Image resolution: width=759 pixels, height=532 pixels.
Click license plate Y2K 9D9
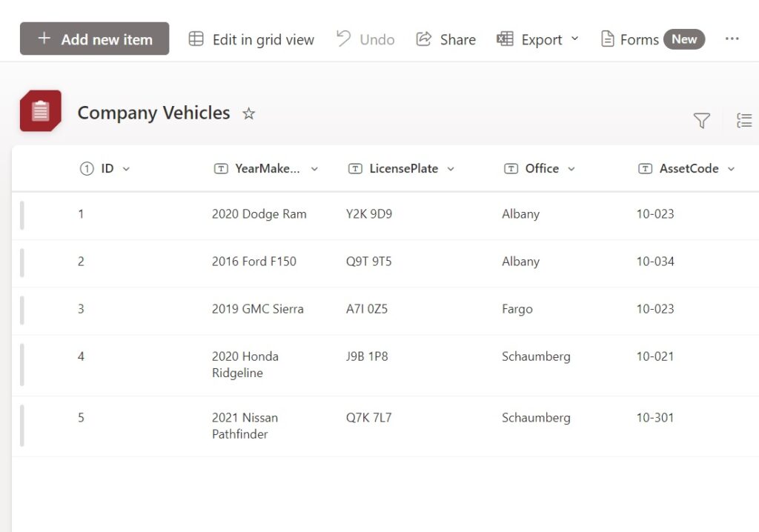click(369, 214)
